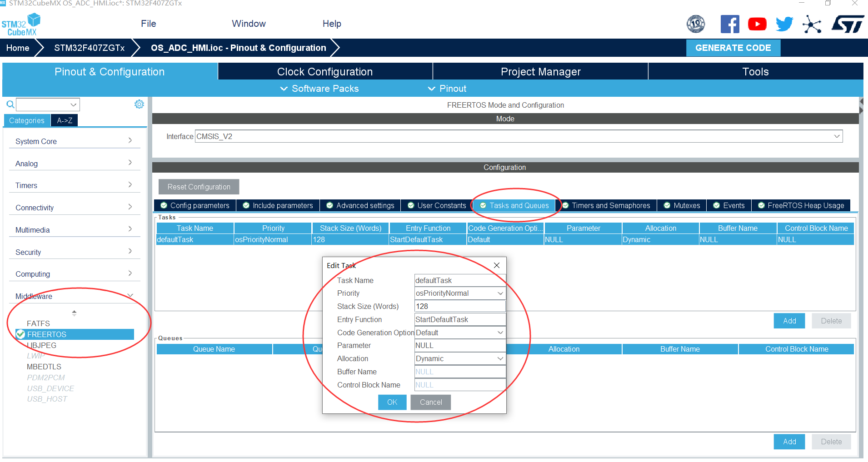Open the File menu
Image resolution: width=868 pixels, height=462 pixels.
148,24
